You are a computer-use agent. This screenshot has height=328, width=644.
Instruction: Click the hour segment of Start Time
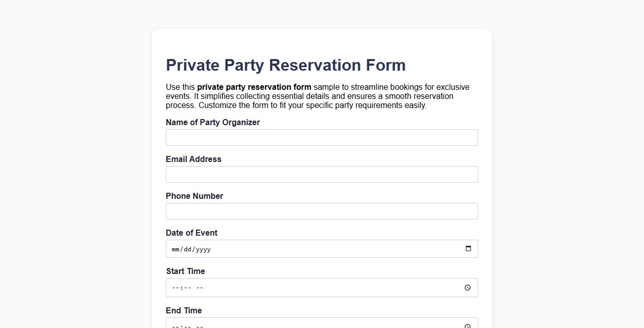pos(174,288)
